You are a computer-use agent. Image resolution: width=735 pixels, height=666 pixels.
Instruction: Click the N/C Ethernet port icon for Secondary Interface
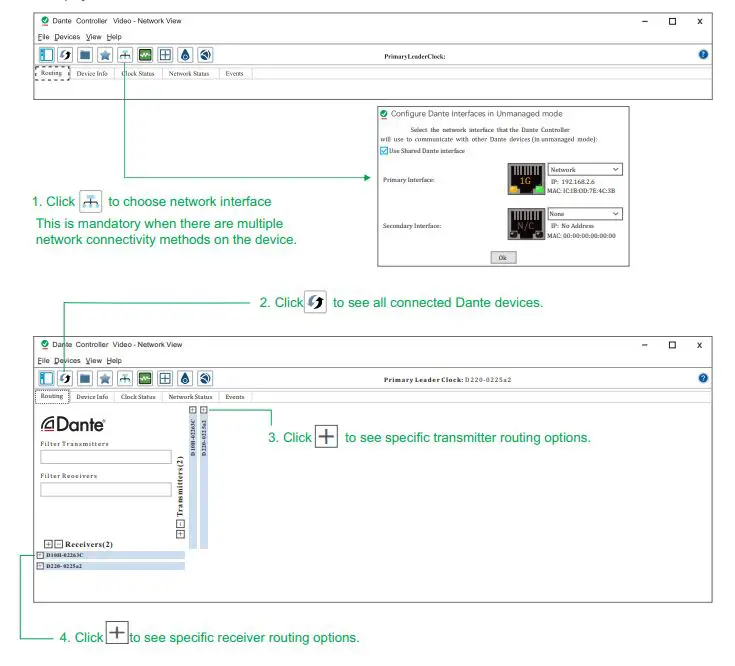point(526,224)
